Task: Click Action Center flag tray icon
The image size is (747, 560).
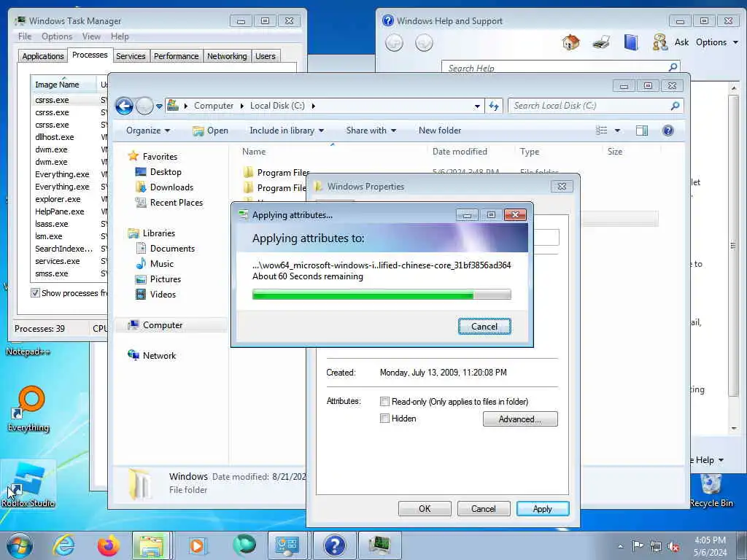Action: pos(638,546)
